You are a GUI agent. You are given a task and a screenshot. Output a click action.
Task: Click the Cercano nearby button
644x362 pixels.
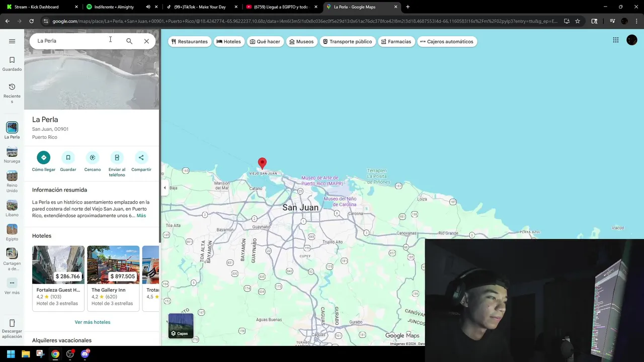click(x=93, y=161)
